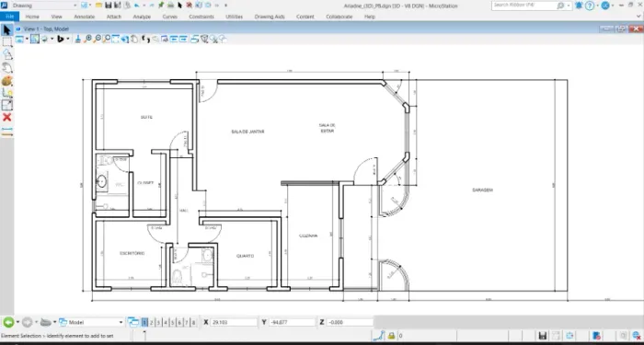Select the Pan View hand tool

tap(134, 39)
